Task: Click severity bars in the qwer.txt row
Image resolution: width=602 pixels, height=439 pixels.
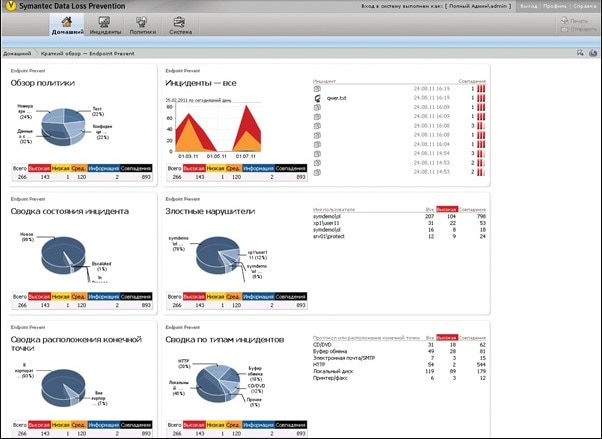Action: tap(481, 98)
